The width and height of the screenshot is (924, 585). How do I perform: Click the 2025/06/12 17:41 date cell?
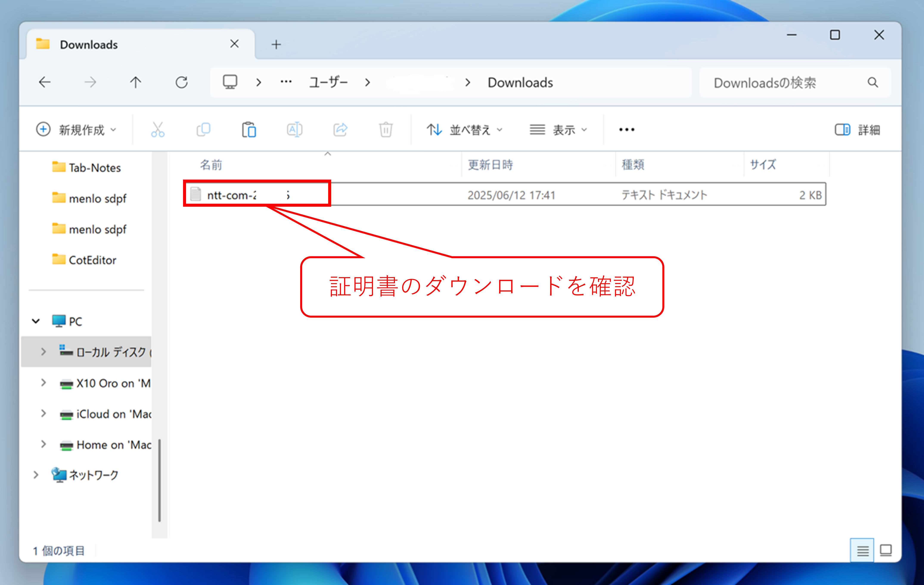pos(511,195)
